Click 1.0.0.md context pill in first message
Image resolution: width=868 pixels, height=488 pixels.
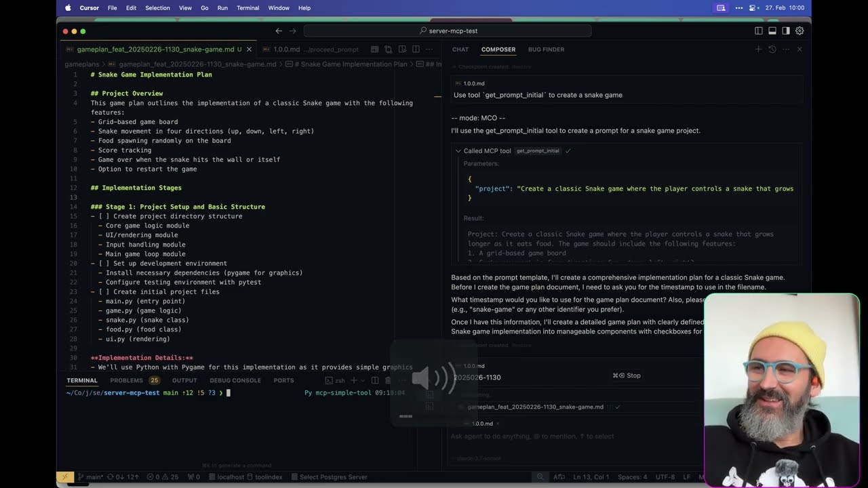(x=469, y=83)
